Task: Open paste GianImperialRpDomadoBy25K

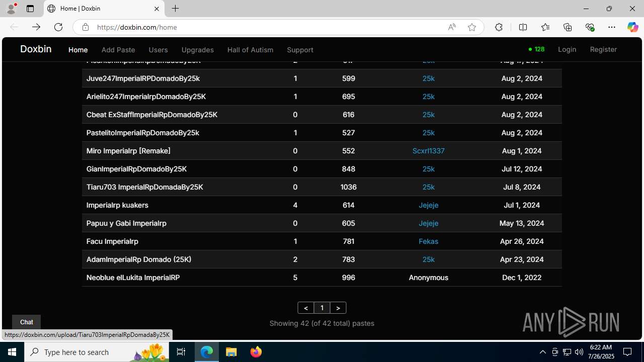Action: coord(136,169)
